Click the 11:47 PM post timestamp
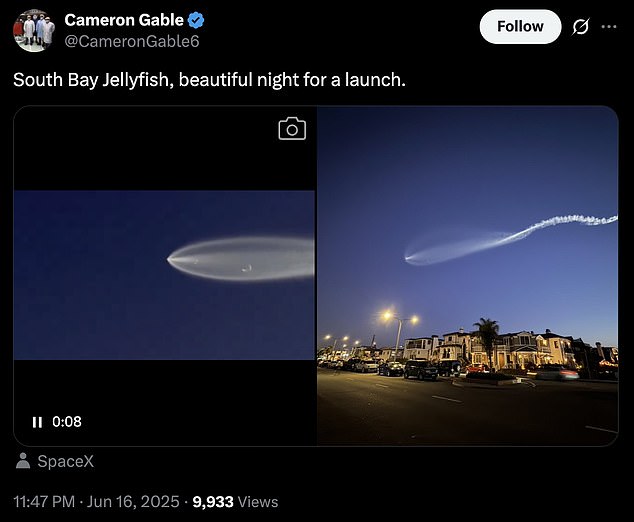This screenshot has width=634, height=522. coord(44,502)
